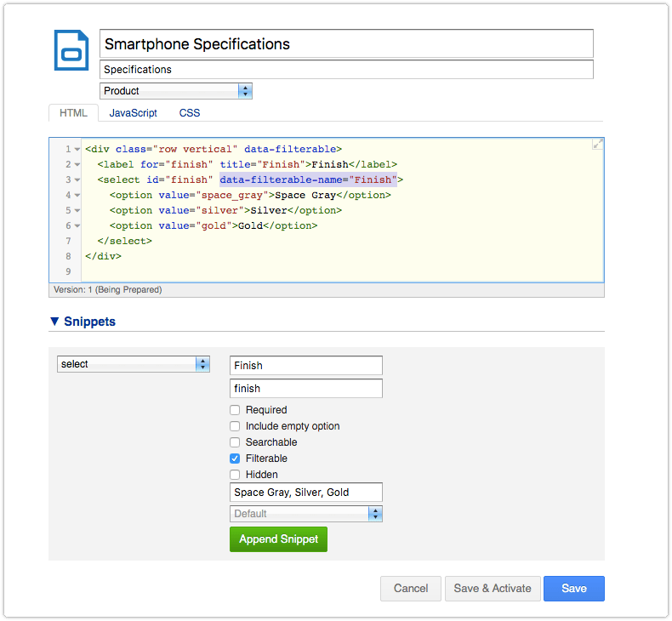
Task: Click the Space Gray, Silver, Gold options field
Action: click(x=306, y=493)
